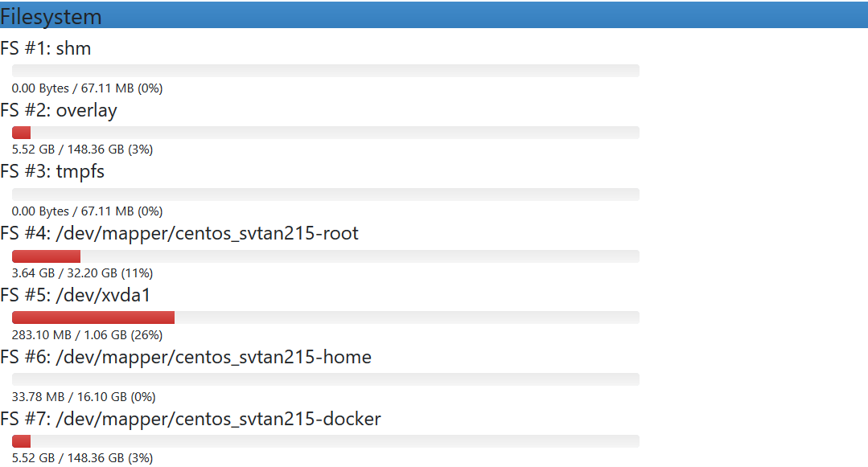Select the FS #7 centos_svtan215-docker heading
The height and width of the screenshot is (467, 868).
click(191, 420)
